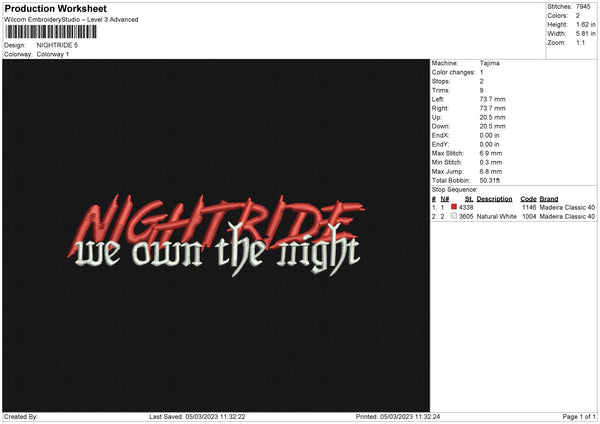
Task: Click the Max Stitch value '6.9 mm'
Action: [491, 153]
